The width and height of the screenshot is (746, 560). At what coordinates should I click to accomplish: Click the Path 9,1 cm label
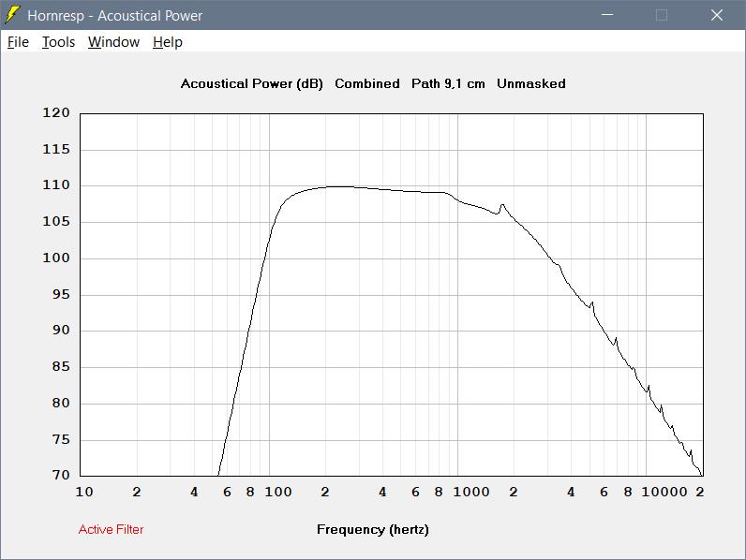click(x=448, y=83)
